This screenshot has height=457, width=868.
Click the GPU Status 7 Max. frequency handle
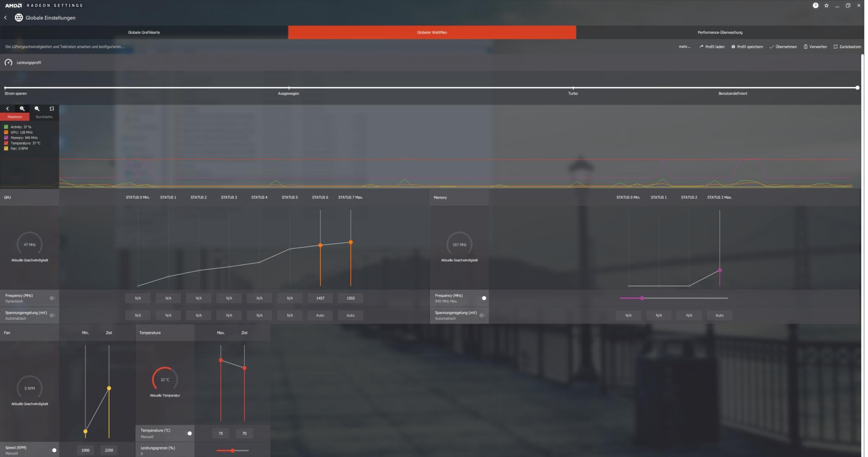(x=351, y=242)
